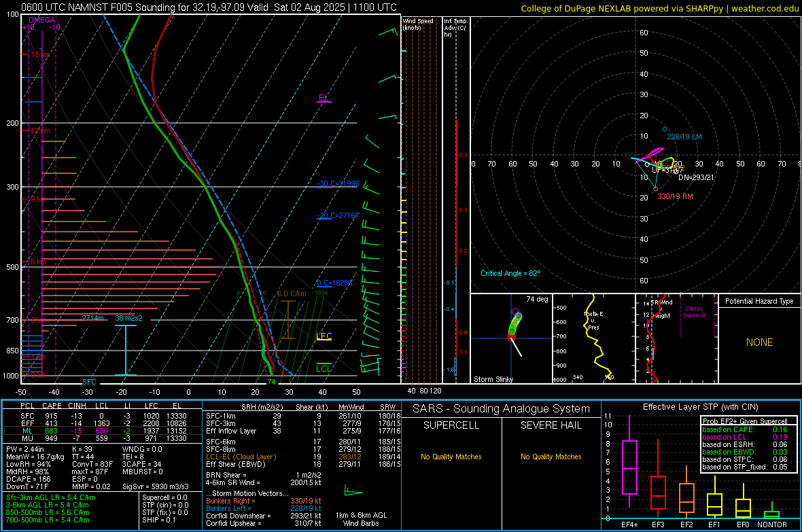Select the Eff Inflow Layer row
802x532 pixels.
click(303, 431)
